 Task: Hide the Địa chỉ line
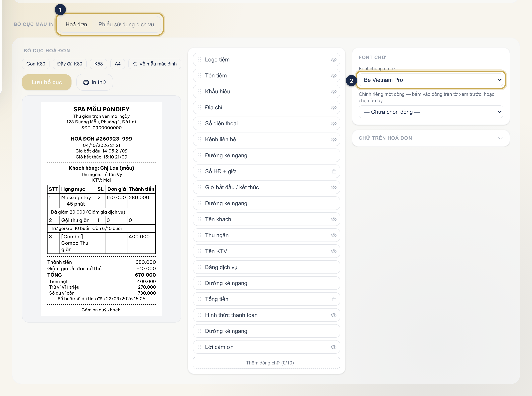coord(334,108)
